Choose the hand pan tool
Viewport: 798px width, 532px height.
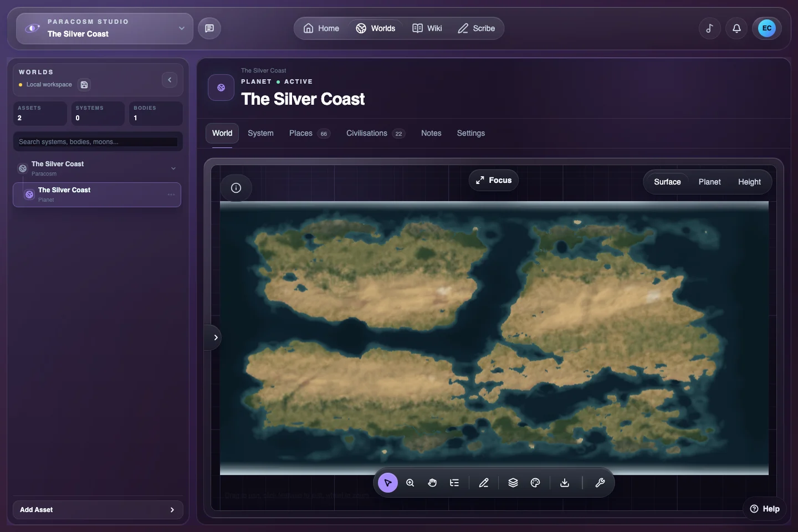pyautogui.click(x=432, y=483)
